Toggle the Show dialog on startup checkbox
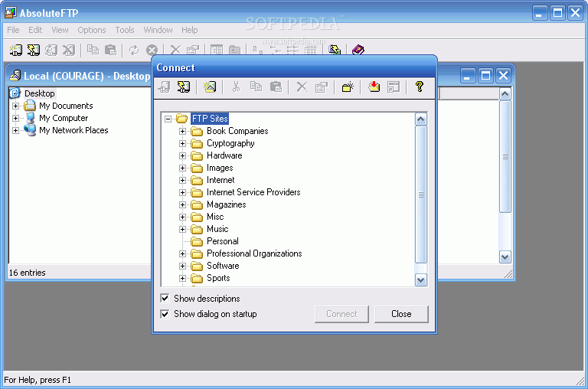 coord(165,314)
